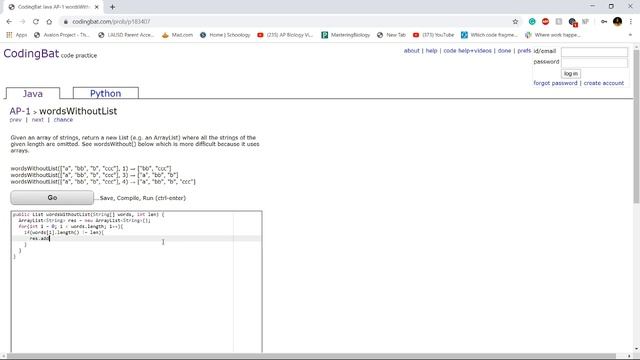Click the address bar URL
Image resolution: width=640 pixels, height=360 pixels.
(111, 22)
